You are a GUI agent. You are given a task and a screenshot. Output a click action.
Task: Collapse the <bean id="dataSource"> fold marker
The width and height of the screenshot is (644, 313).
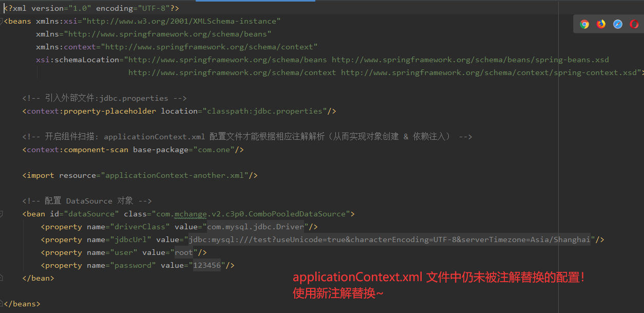[x=2, y=214]
